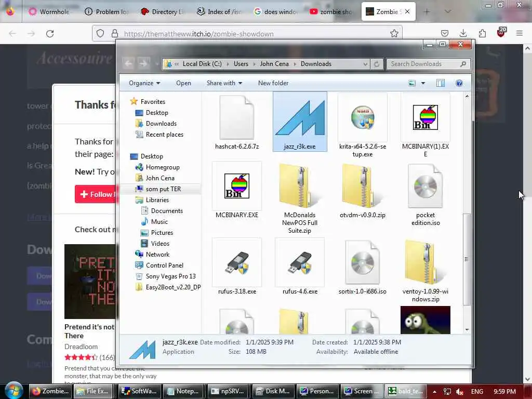Click the change view icon in Explorer
Image resolution: width=532 pixels, height=399 pixels.
click(412, 83)
